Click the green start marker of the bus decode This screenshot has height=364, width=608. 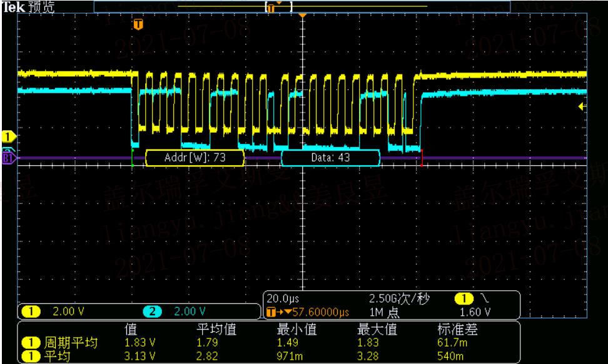pos(133,158)
